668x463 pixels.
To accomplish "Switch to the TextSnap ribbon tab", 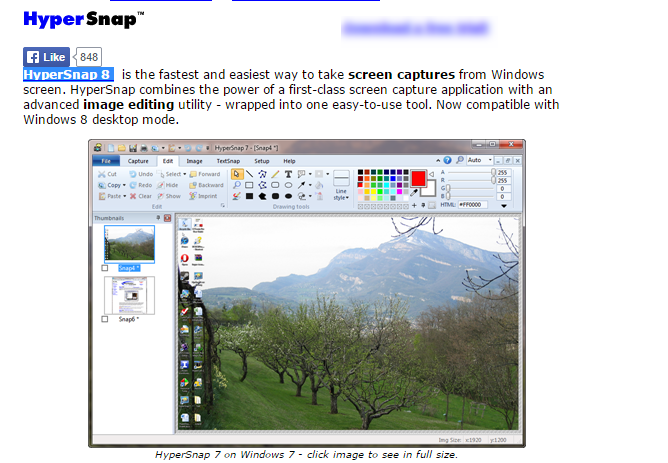I will (228, 161).
